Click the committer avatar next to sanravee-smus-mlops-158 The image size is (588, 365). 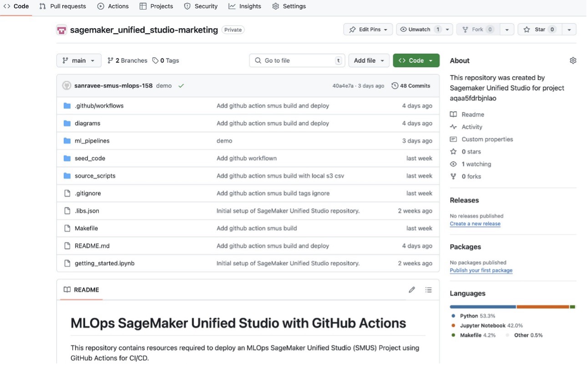[x=67, y=85]
